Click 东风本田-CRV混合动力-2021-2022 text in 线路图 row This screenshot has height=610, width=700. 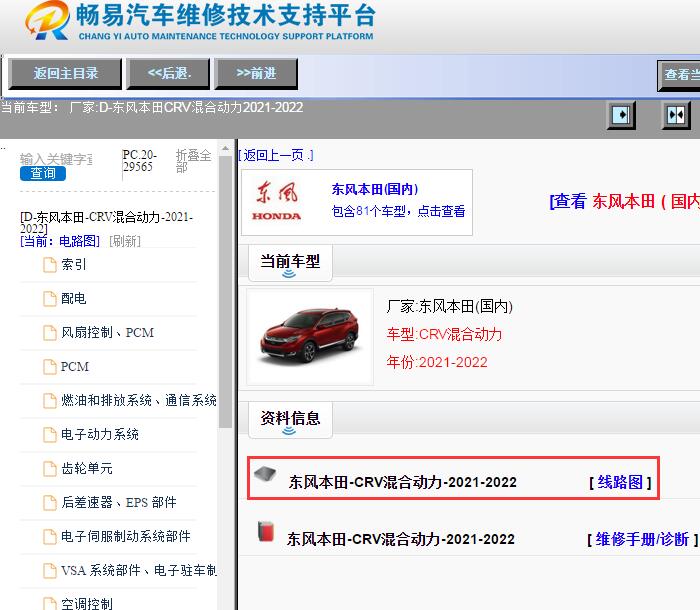click(x=403, y=482)
